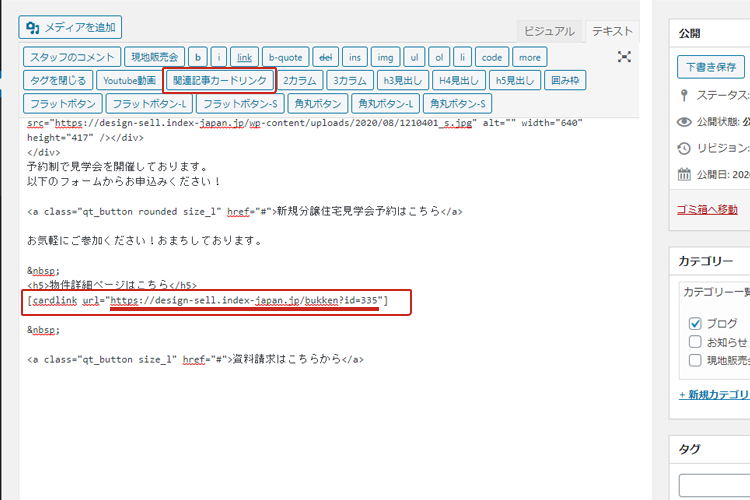Screen dimensions: 750x500
Task: Insert Youtube動画 shortcode
Action: (129, 80)
